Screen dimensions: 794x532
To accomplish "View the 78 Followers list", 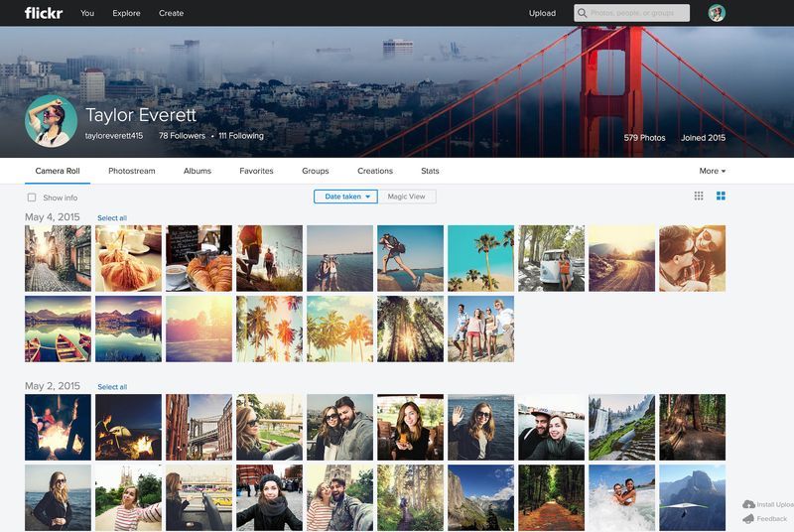I will [x=182, y=136].
